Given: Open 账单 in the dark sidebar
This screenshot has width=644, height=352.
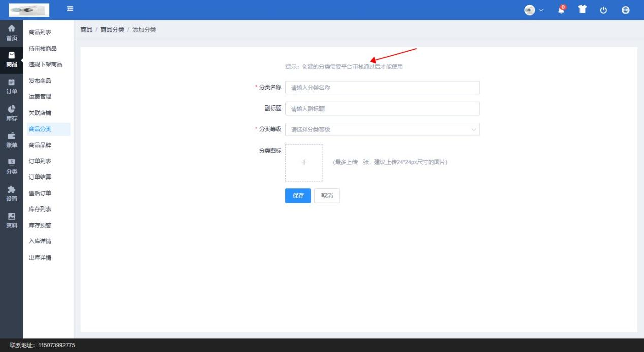Looking at the screenshot, I should [x=12, y=140].
